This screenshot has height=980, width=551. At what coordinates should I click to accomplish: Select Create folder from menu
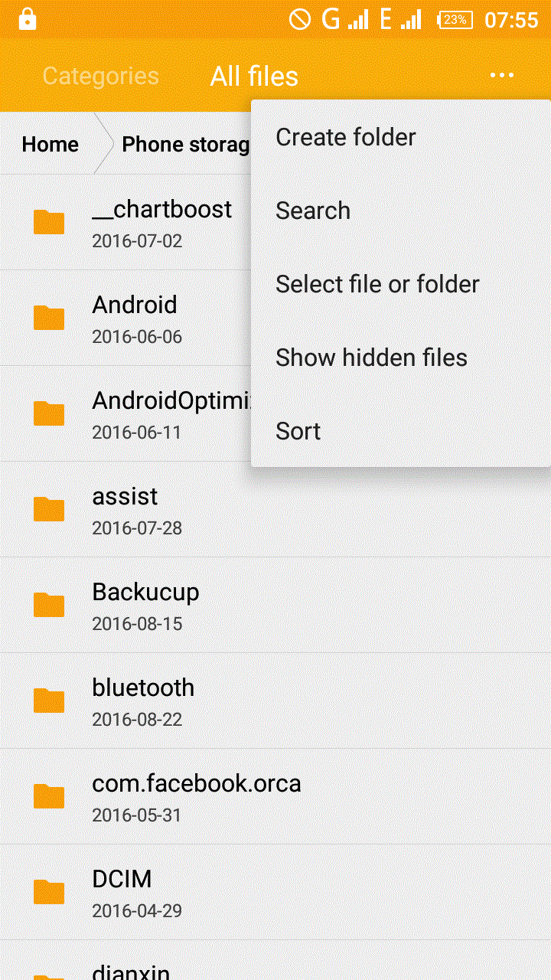346,137
